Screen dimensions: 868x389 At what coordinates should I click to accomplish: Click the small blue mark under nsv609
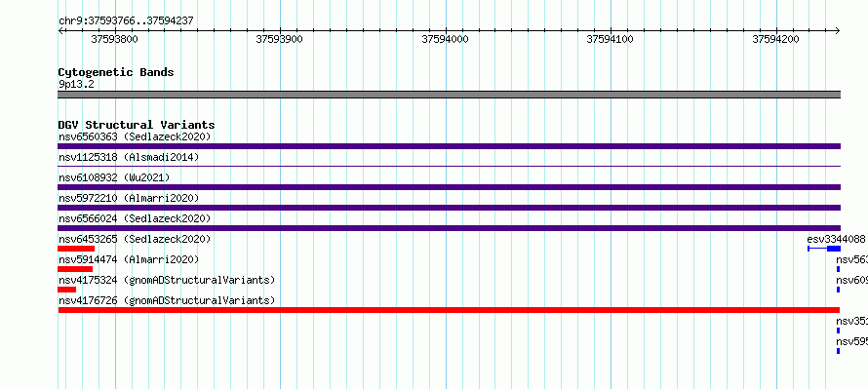click(x=838, y=290)
